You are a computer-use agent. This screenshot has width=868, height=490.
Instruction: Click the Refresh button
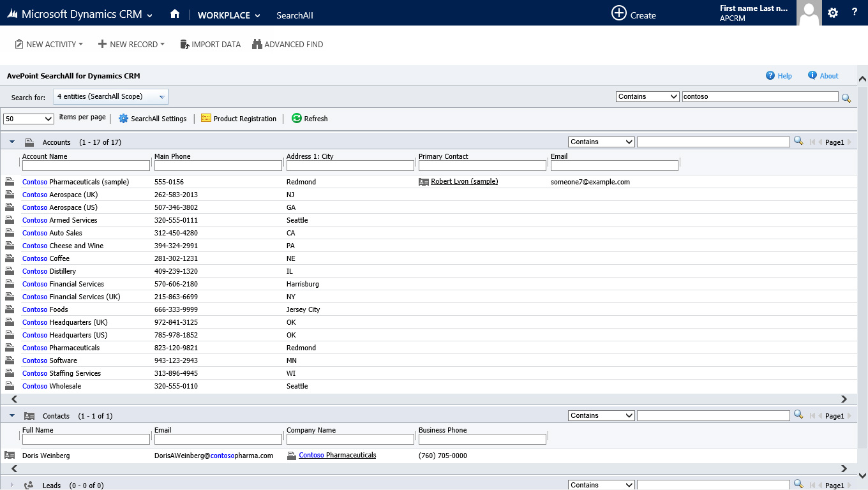coord(310,119)
